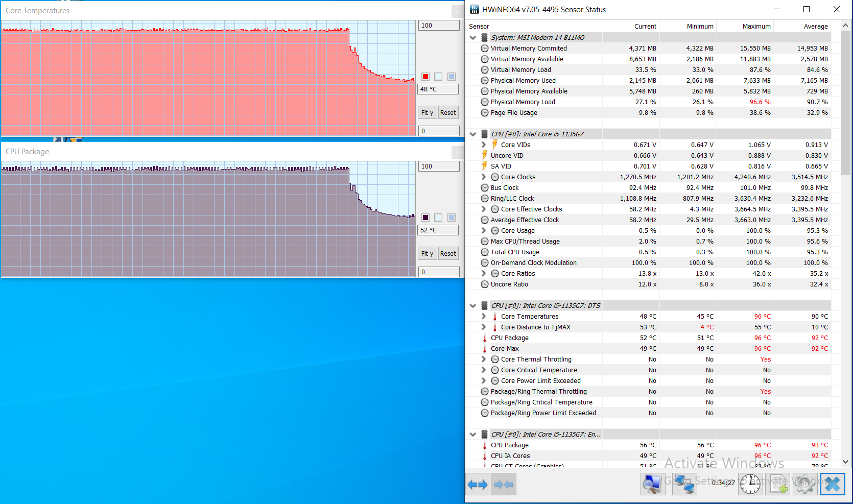Click the circle icon beside Page File Usage
Screen dimensions: 853x504
[485, 112]
